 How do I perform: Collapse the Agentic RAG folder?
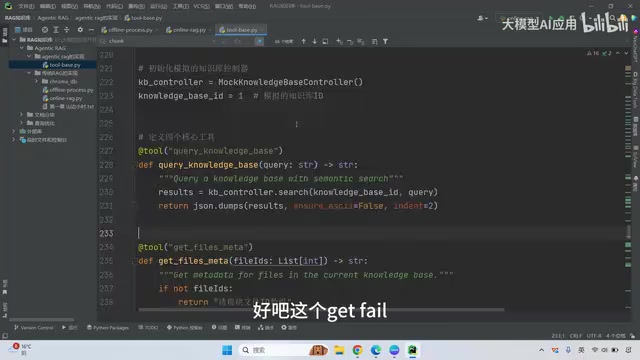point(22,48)
